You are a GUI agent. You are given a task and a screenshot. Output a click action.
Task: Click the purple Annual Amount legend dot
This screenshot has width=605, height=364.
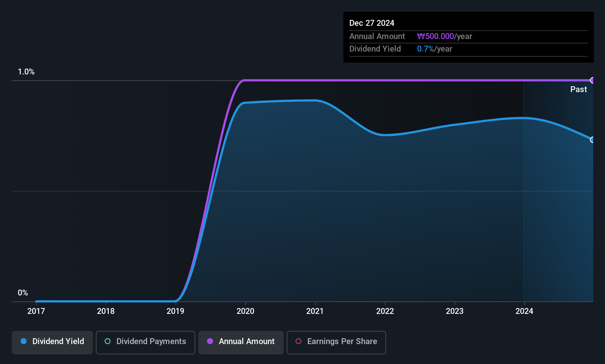(x=210, y=341)
